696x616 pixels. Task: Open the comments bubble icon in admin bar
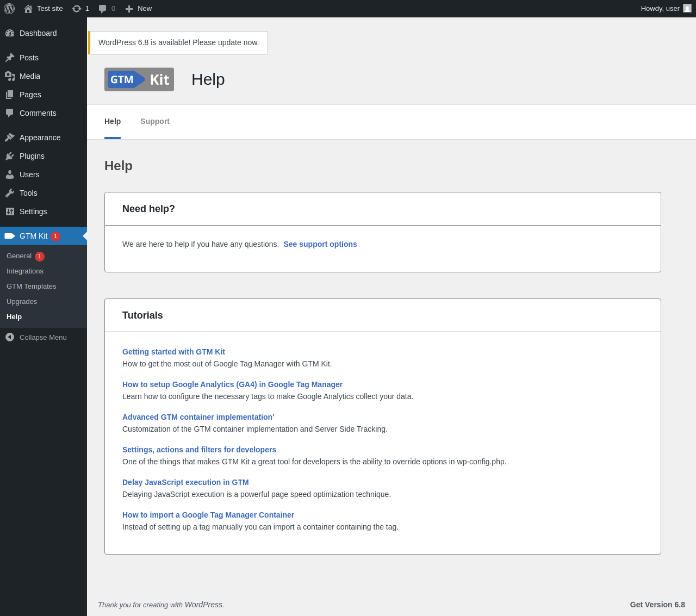pos(102,9)
